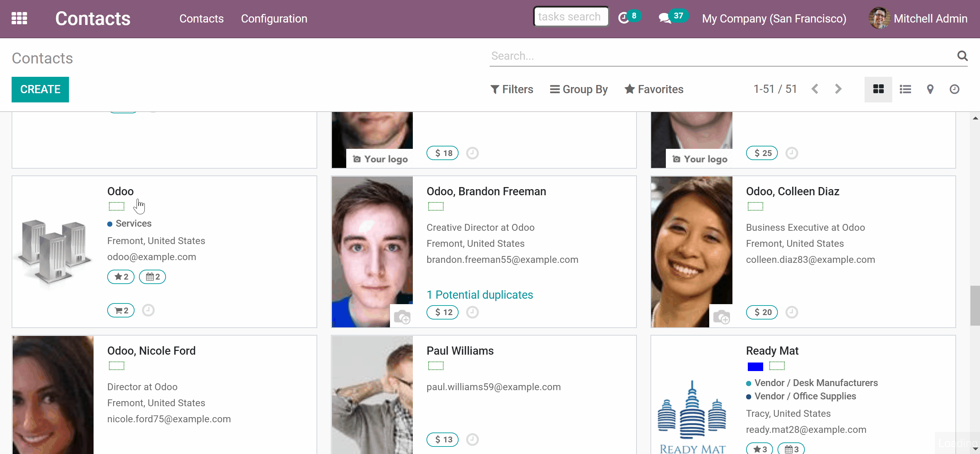Open activity clock on Brandon Freeman card

click(472, 312)
